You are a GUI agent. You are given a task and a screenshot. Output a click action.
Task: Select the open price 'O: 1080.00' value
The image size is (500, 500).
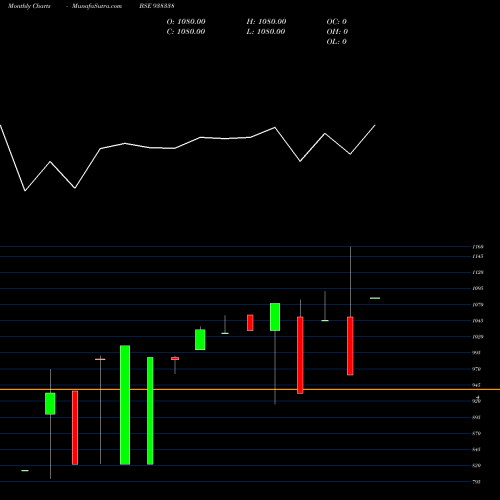point(186,22)
